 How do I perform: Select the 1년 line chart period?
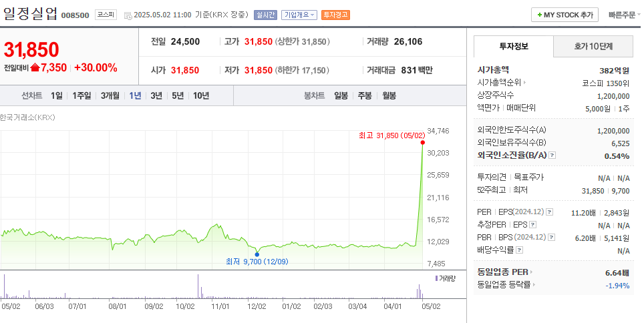tap(135, 95)
